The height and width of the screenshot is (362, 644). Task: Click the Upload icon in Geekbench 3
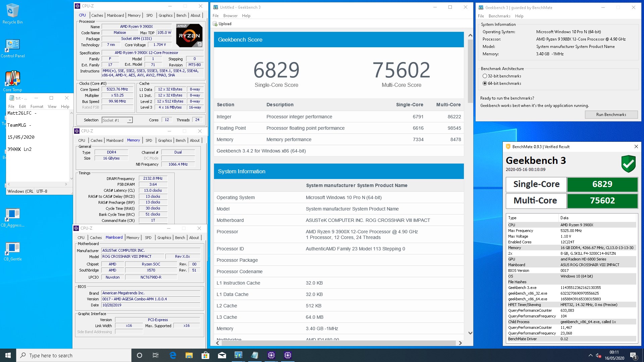tap(215, 24)
